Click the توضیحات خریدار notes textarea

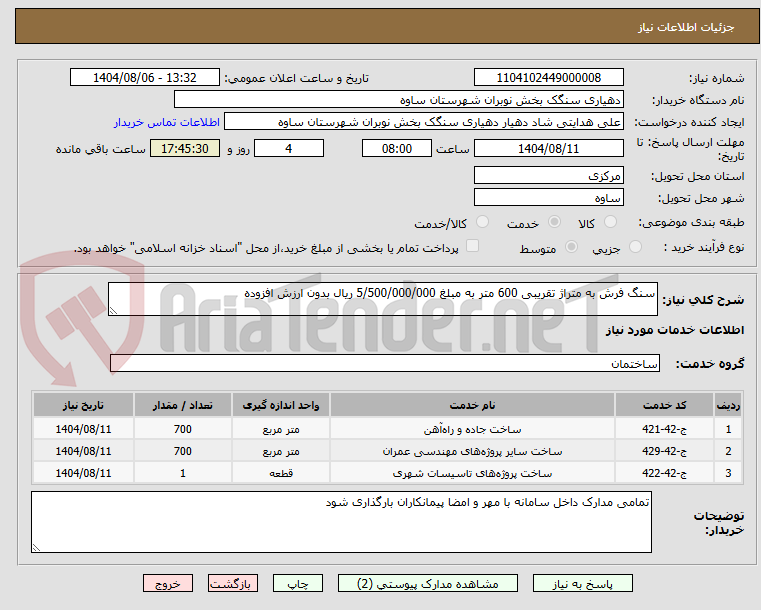pyautogui.click(x=341, y=522)
